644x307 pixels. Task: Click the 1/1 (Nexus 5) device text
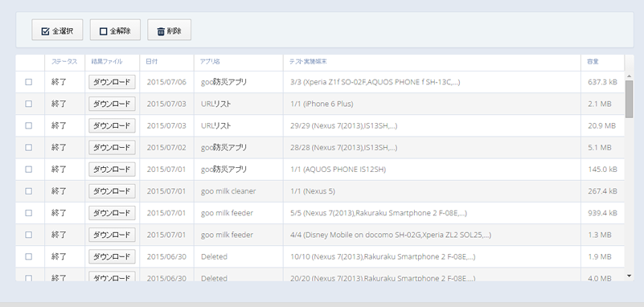(x=313, y=190)
